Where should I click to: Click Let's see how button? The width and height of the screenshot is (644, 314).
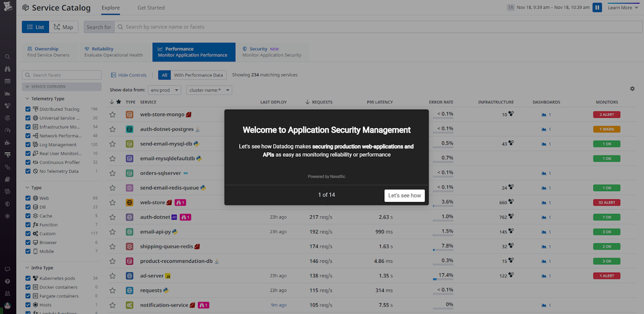point(405,195)
